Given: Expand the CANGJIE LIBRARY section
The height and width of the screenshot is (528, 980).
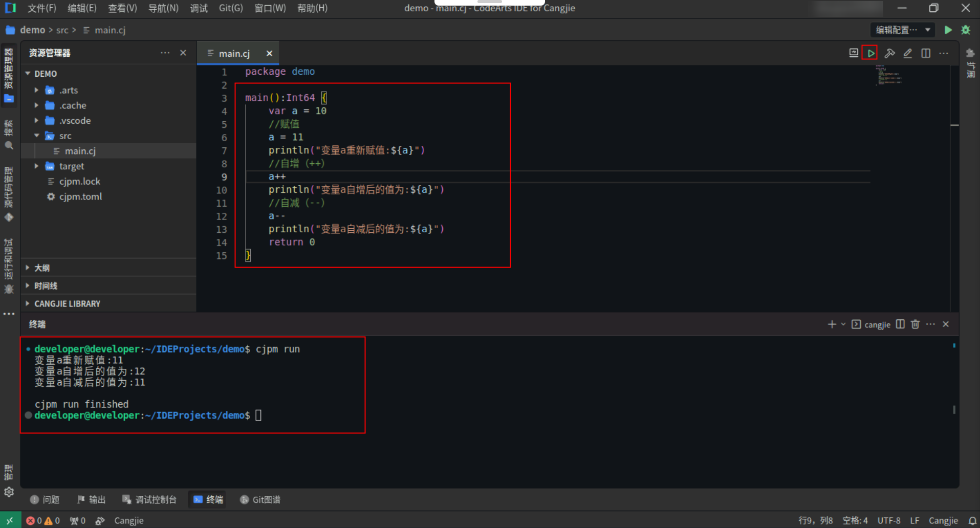Looking at the screenshot, I should coord(108,303).
